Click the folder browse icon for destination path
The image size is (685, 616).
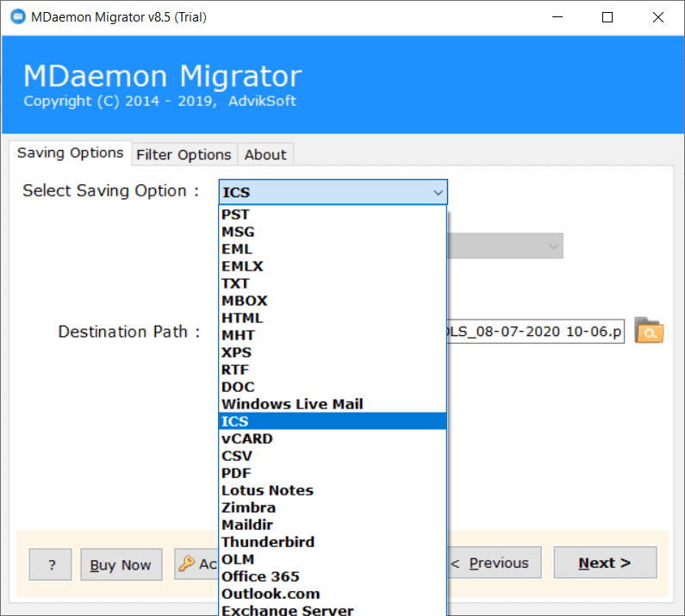coord(649,331)
